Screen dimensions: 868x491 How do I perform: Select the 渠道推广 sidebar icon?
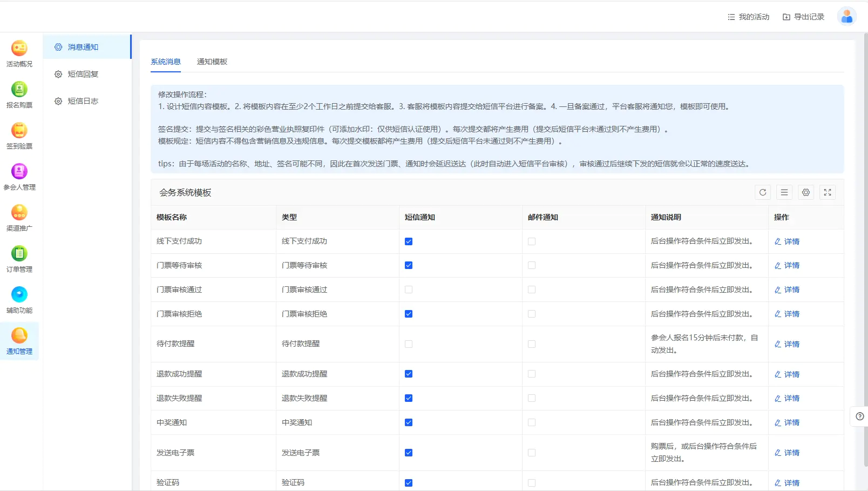(x=19, y=218)
